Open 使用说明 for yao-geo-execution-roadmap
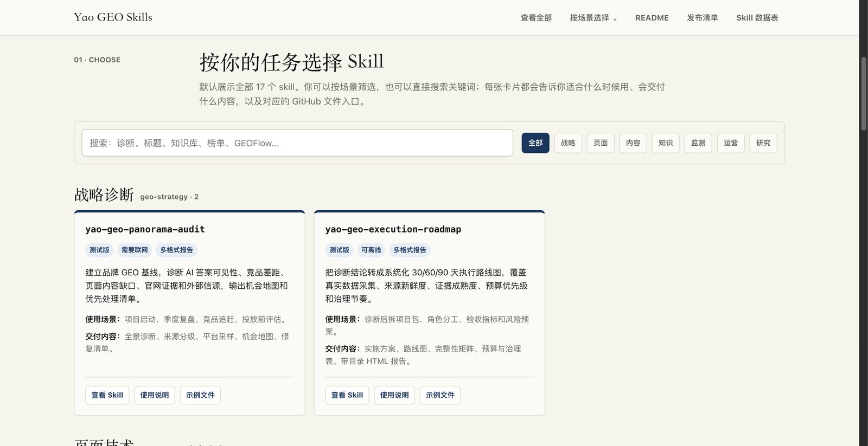This screenshot has width=868, height=446. coord(394,395)
